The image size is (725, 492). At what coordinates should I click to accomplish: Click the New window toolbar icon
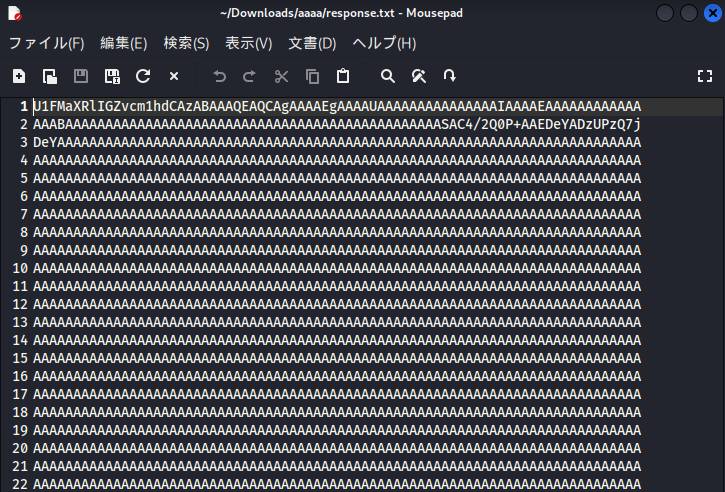[x=50, y=76]
